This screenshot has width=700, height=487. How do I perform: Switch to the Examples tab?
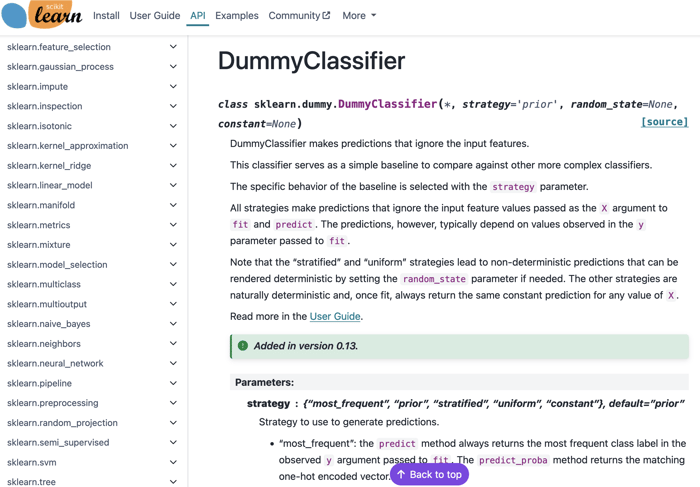pyautogui.click(x=237, y=16)
